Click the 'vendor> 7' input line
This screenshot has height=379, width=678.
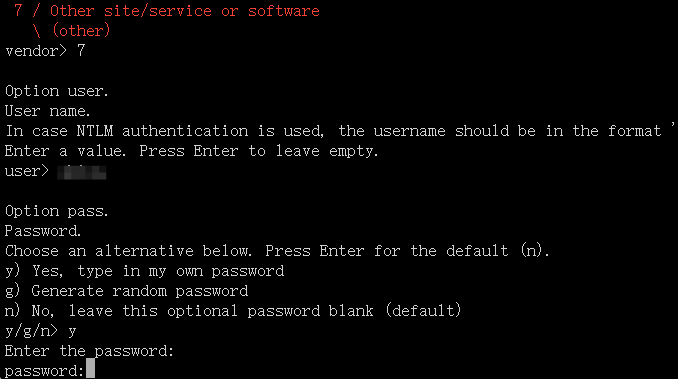(x=45, y=51)
